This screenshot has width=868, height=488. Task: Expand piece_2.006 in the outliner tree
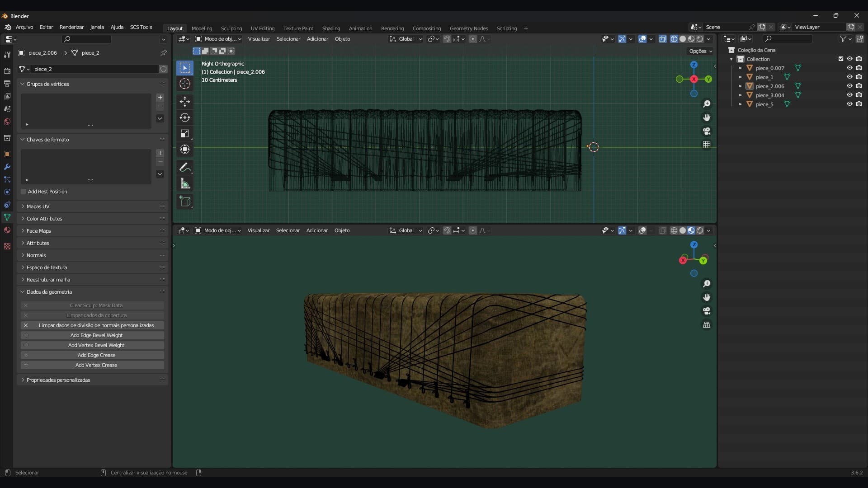coord(741,86)
